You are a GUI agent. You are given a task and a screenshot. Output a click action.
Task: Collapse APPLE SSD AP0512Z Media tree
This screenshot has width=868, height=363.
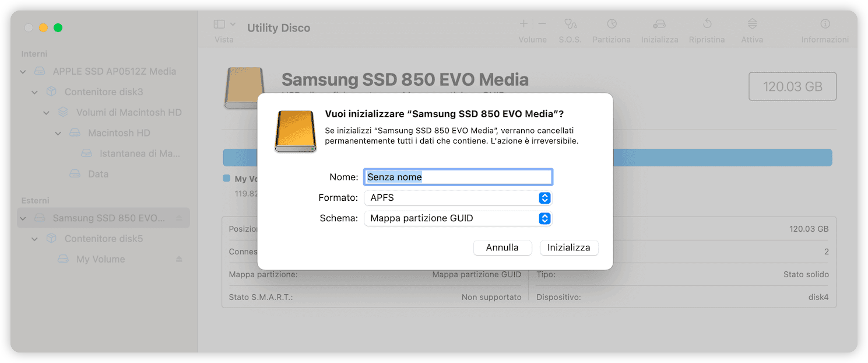(23, 72)
